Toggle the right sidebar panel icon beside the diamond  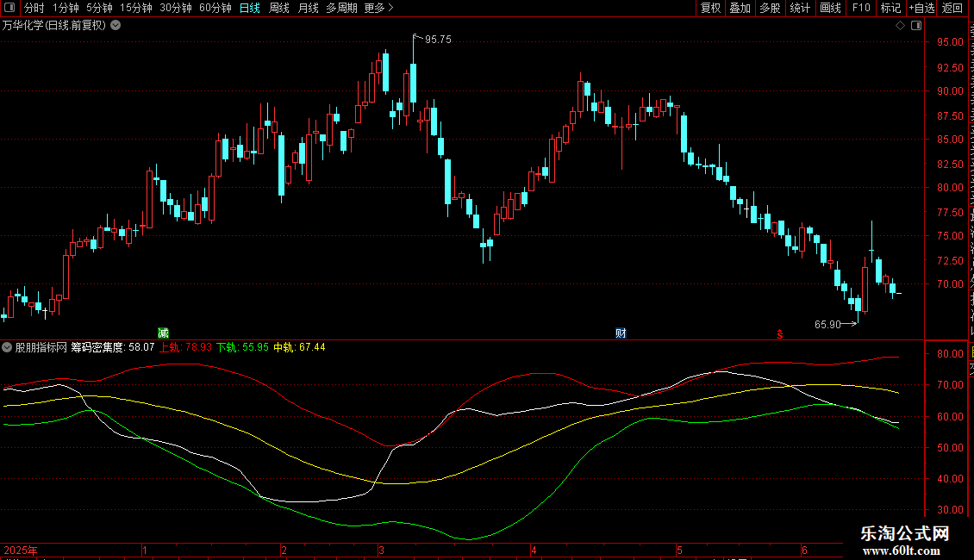coord(916,26)
